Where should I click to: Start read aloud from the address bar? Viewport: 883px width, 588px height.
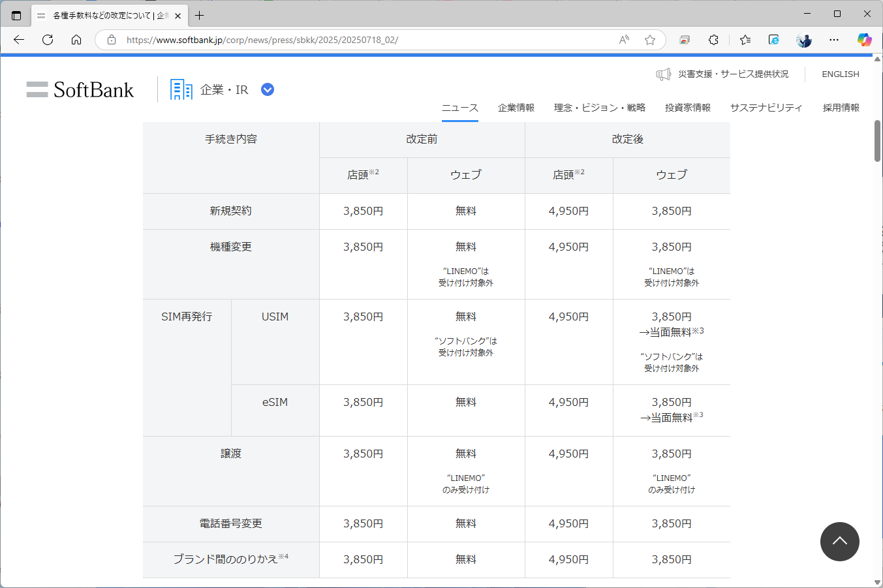coord(623,40)
